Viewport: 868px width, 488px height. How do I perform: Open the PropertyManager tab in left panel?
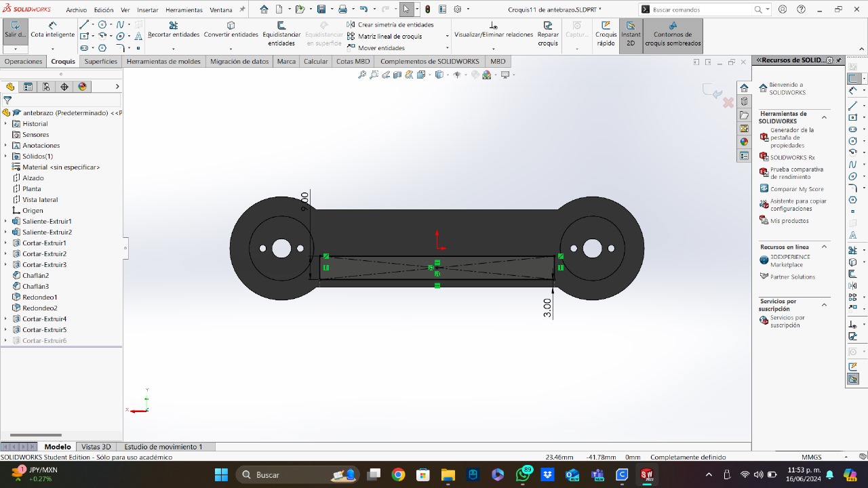click(x=28, y=87)
